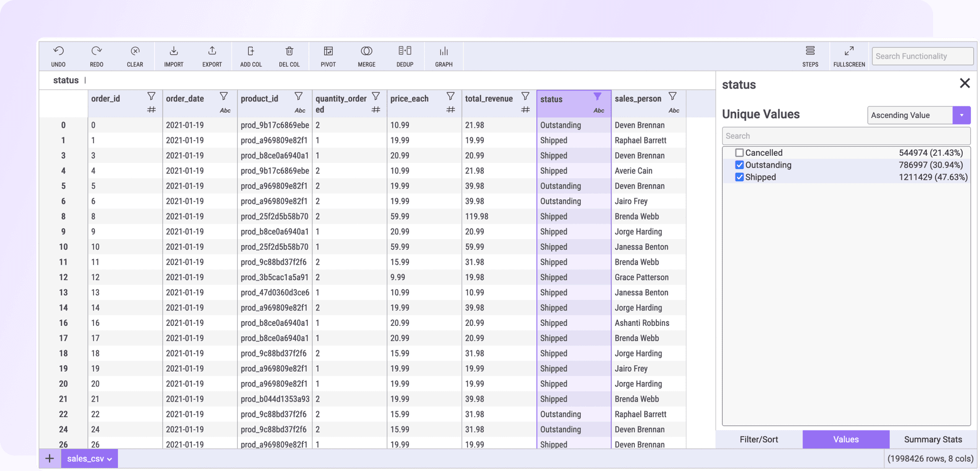Screen dimensions: 980x471
Task: Add a new sheet with plus button
Action: (x=50, y=459)
